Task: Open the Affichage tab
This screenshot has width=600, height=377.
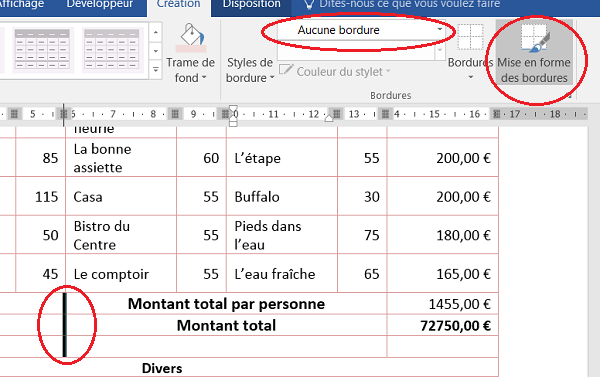Action: click(x=22, y=5)
